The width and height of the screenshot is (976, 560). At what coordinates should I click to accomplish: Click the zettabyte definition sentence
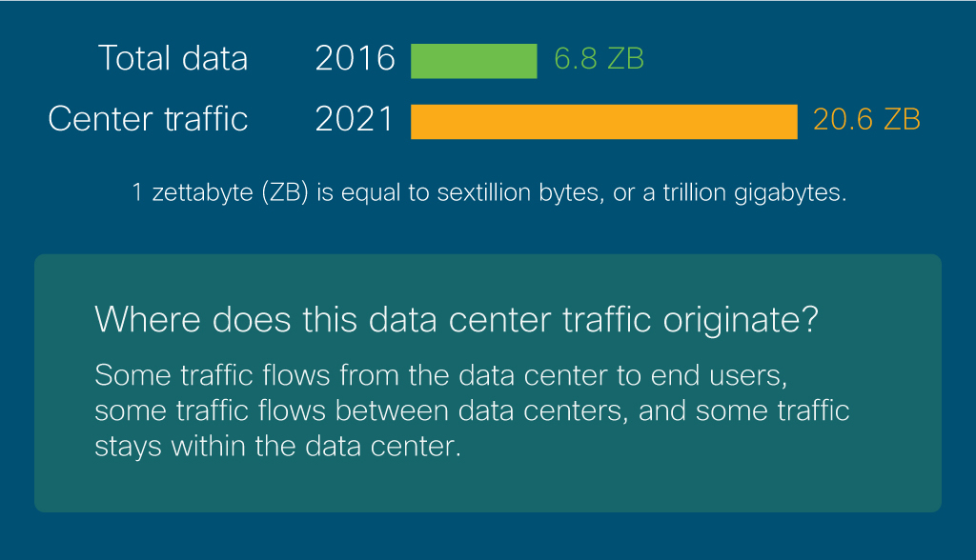[x=489, y=193]
